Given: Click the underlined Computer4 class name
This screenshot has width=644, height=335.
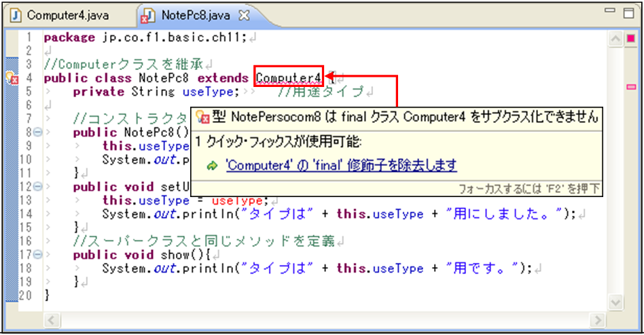Looking at the screenshot, I should pos(289,78).
